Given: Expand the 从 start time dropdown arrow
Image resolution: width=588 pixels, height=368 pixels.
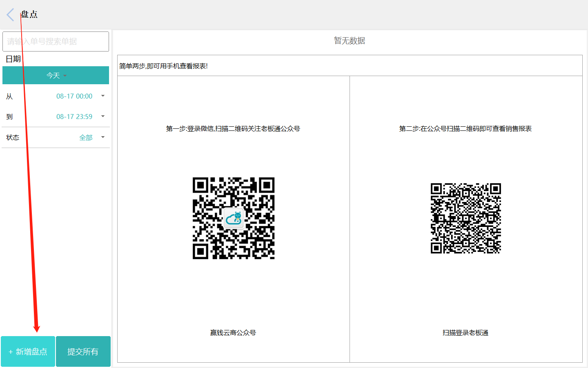Looking at the screenshot, I should click(103, 96).
